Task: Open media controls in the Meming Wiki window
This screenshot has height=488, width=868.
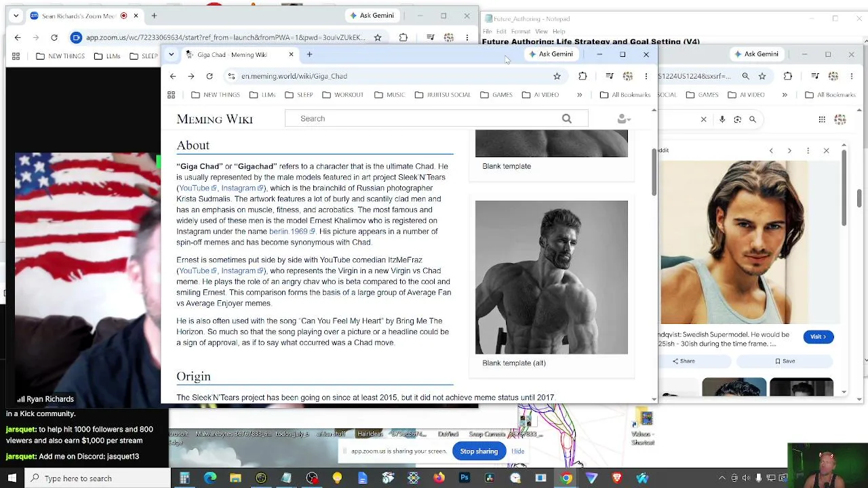Action: [x=610, y=76]
